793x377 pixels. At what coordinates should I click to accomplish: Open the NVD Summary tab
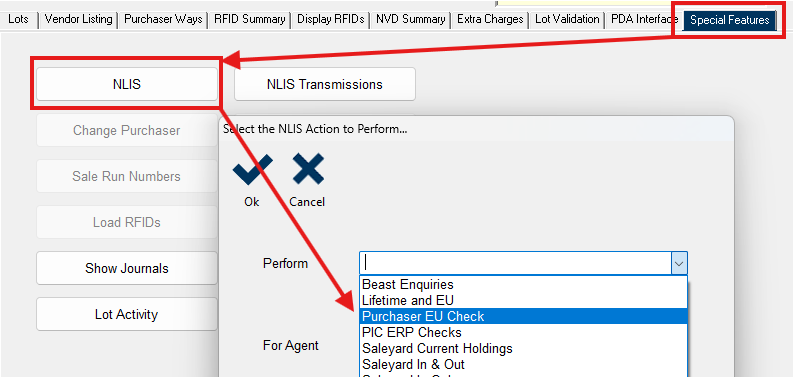(x=410, y=20)
